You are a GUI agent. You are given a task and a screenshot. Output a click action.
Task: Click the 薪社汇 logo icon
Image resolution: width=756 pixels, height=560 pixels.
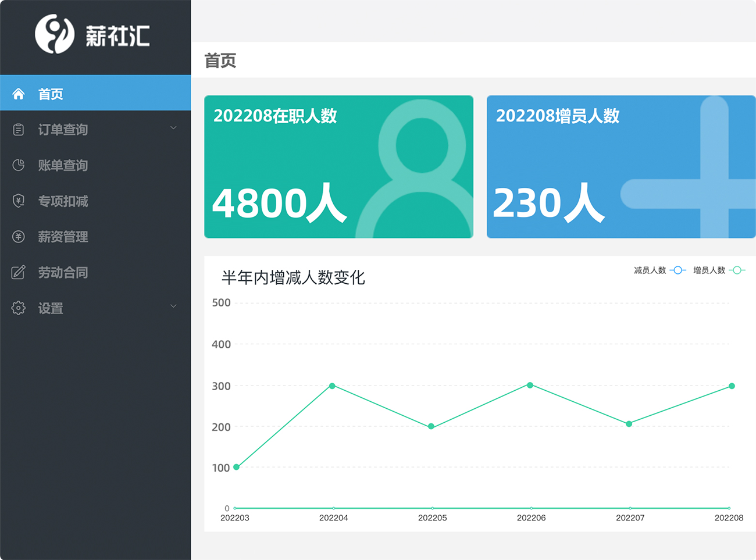55,34
